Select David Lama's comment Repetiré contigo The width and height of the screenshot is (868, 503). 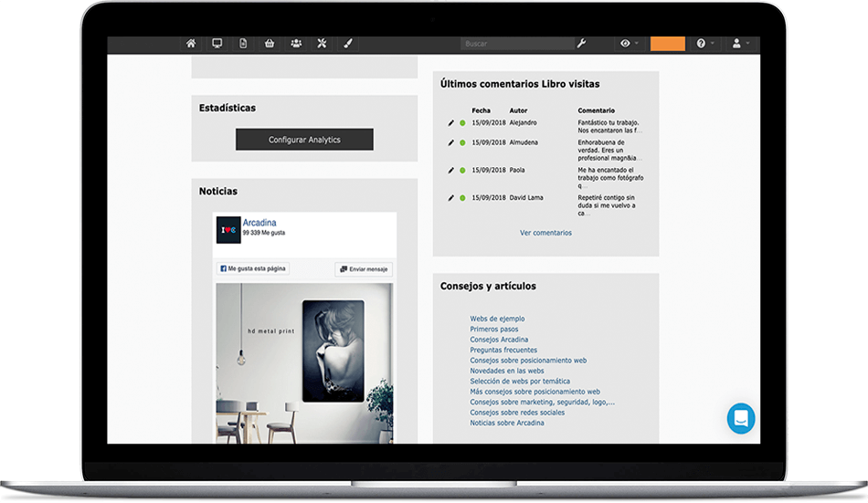[607, 205]
